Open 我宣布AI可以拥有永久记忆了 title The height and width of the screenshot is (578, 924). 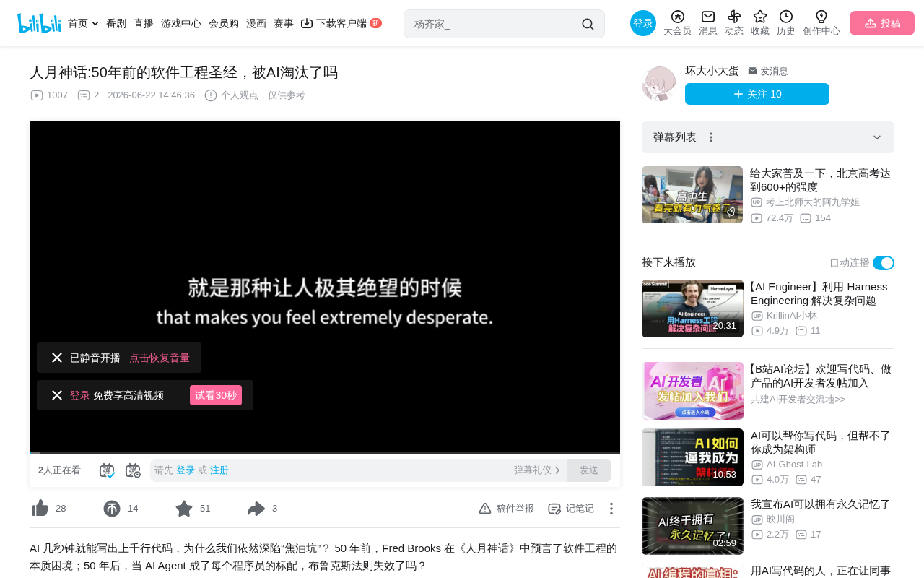click(x=821, y=504)
